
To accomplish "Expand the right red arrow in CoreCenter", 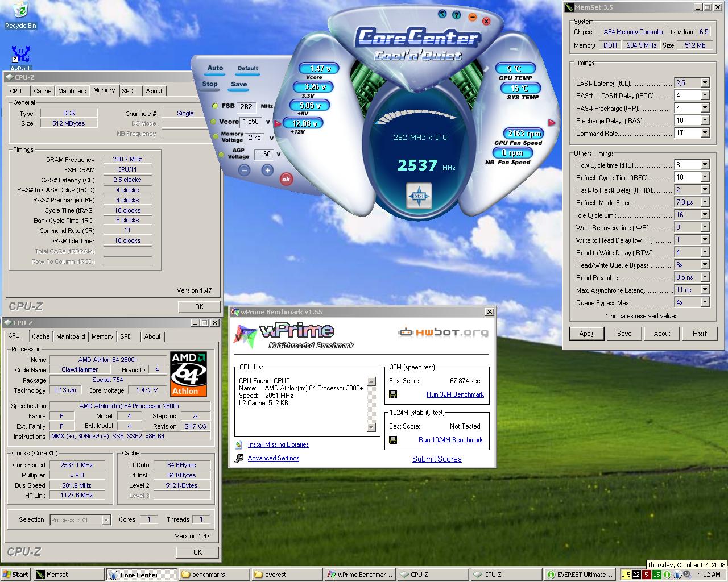I will point(551,123).
